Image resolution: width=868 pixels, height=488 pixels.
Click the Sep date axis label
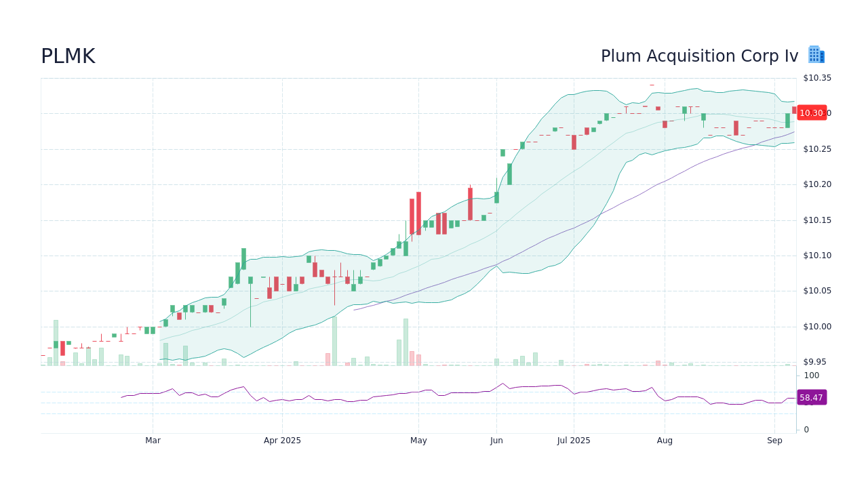(x=774, y=441)
